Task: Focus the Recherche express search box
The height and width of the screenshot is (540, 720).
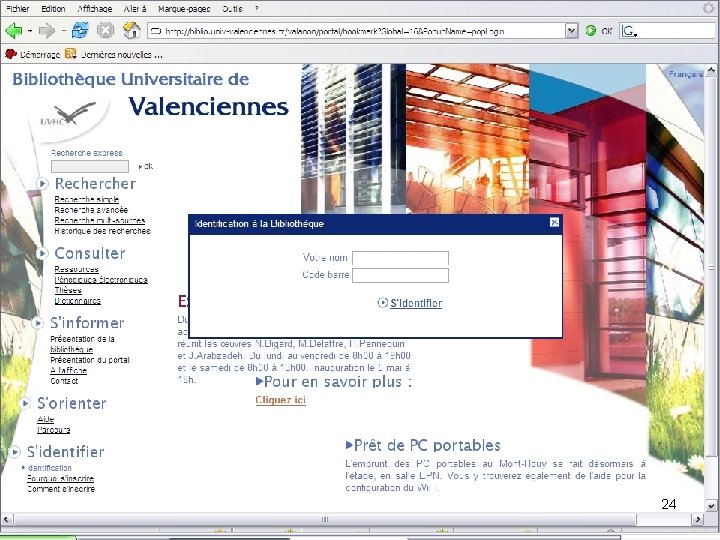Action: pos(90,166)
